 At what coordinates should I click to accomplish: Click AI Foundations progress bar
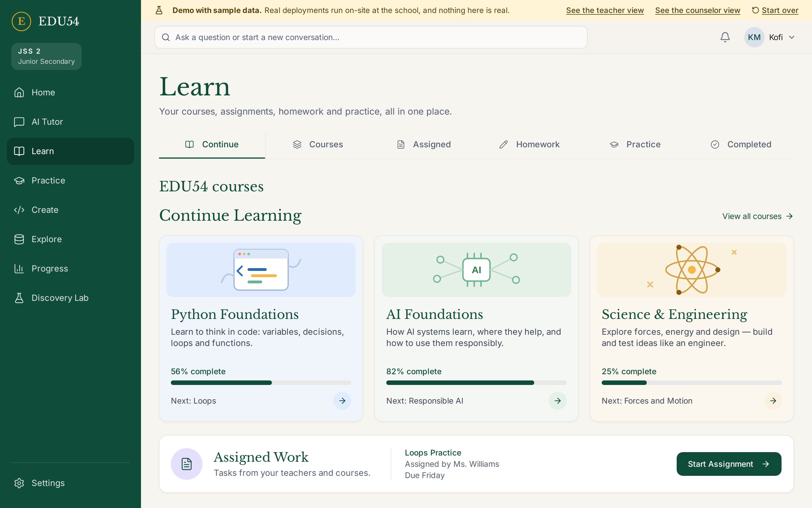pos(476,383)
